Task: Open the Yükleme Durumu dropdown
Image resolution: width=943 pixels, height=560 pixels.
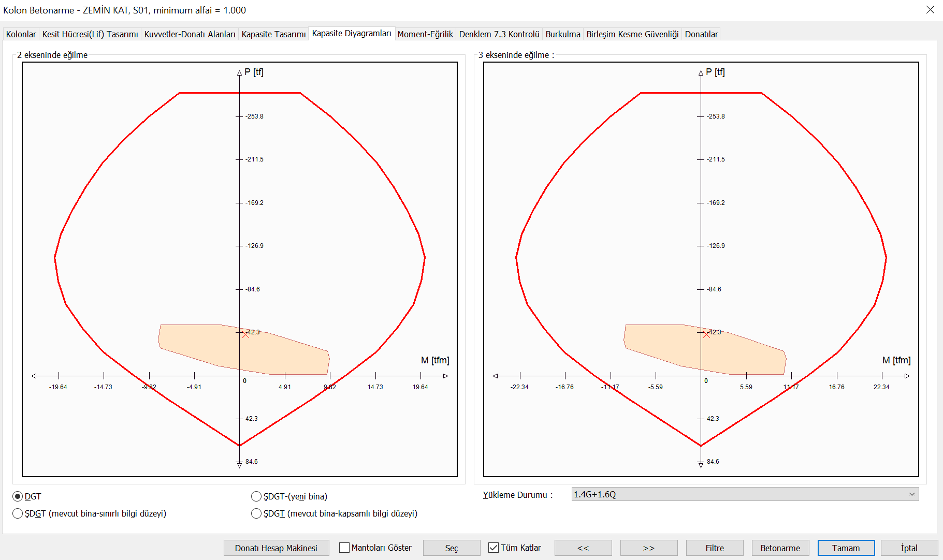Action: pos(745,494)
